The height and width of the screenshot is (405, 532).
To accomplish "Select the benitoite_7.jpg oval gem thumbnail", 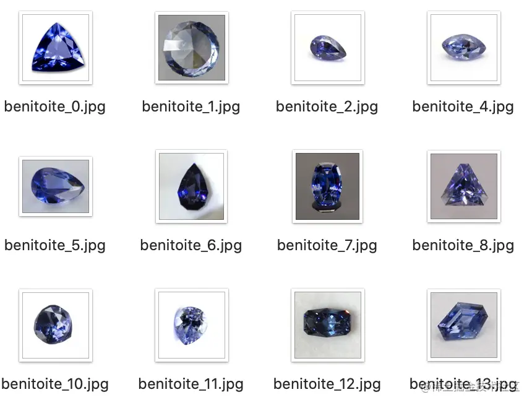I will tap(327, 186).
